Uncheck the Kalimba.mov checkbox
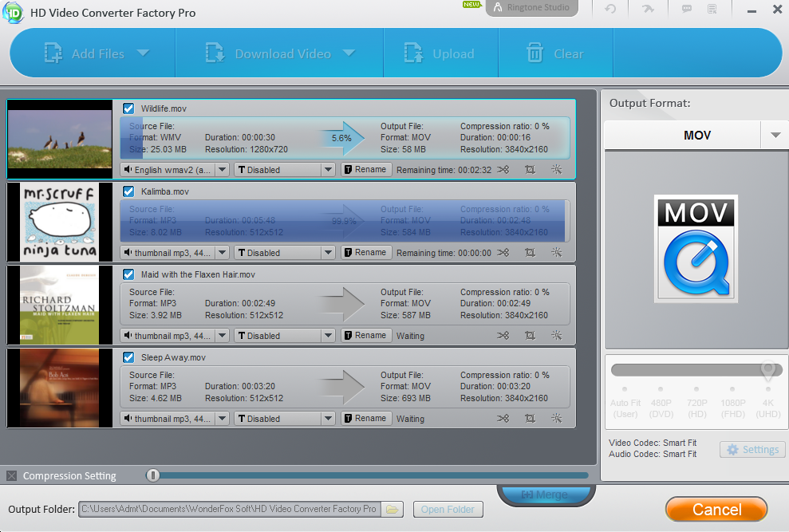The image size is (789, 532). click(128, 191)
